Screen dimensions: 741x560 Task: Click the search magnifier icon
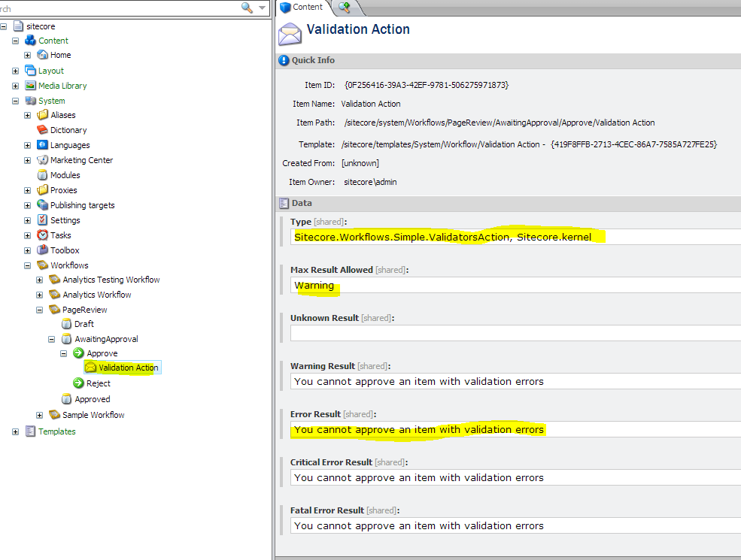pos(247,8)
